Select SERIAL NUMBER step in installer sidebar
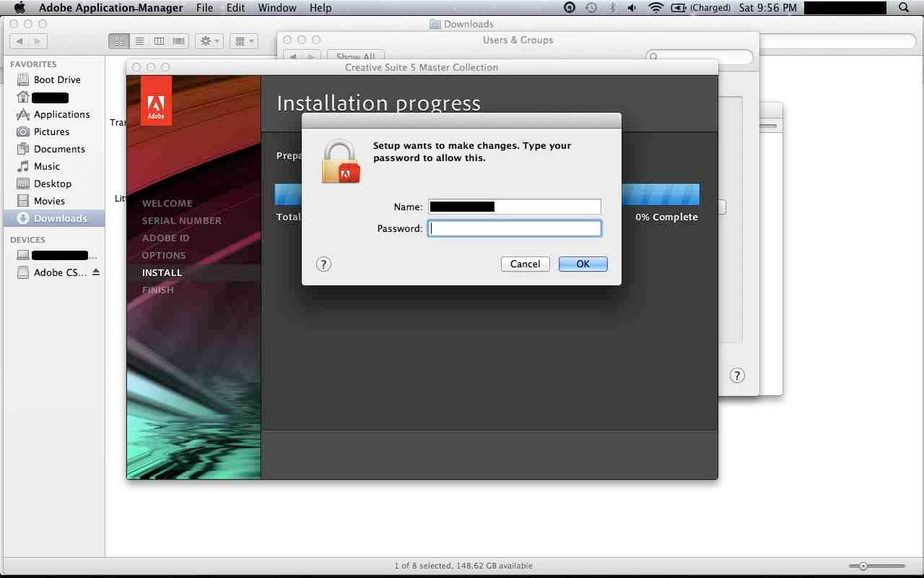The height and width of the screenshot is (578, 924). point(182,220)
